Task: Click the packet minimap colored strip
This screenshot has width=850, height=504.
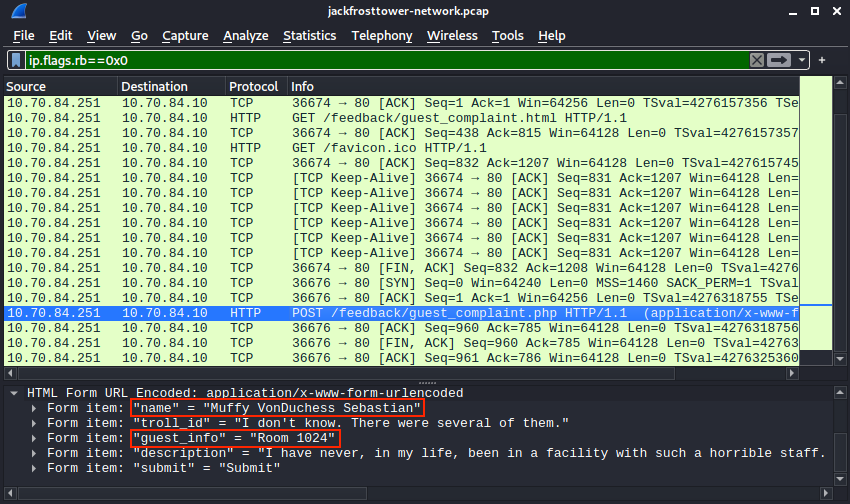Action: tap(816, 213)
